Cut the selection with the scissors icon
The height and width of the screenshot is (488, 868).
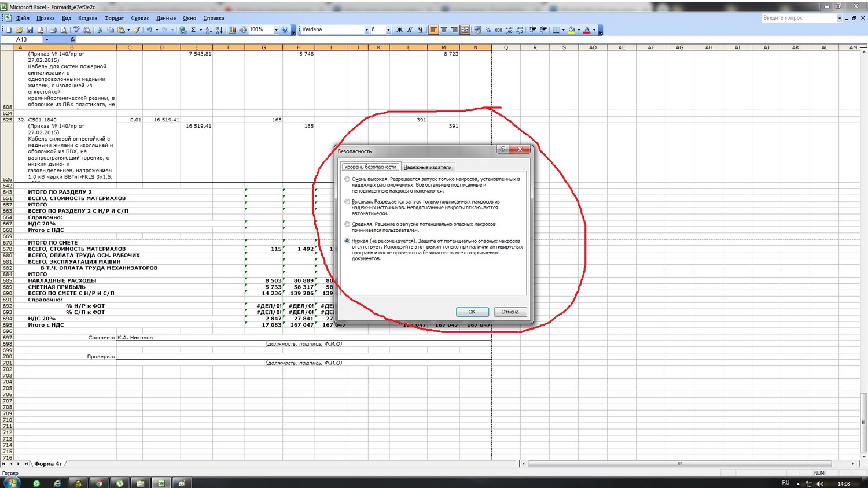click(x=100, y=29)
